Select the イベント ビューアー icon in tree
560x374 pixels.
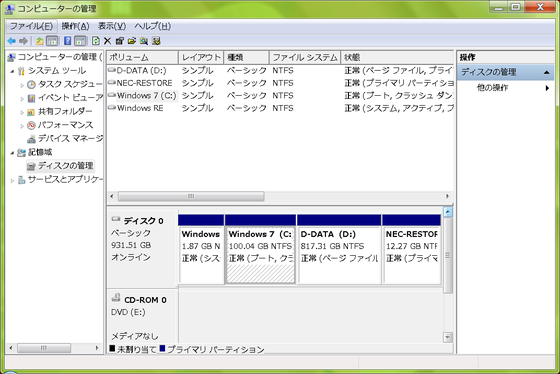(31, 98)
